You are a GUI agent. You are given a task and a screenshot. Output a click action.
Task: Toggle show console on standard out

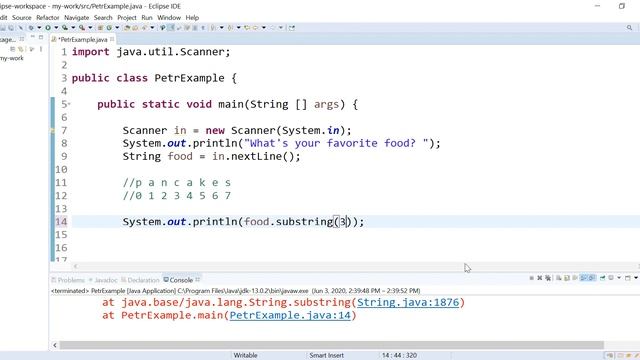pos(584,278)
